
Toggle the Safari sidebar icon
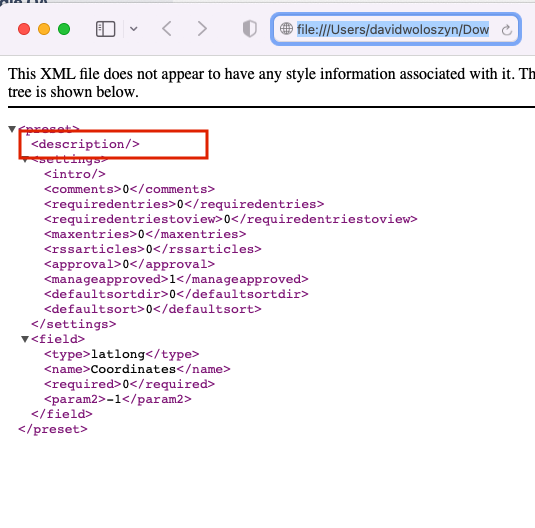(105, 29)
